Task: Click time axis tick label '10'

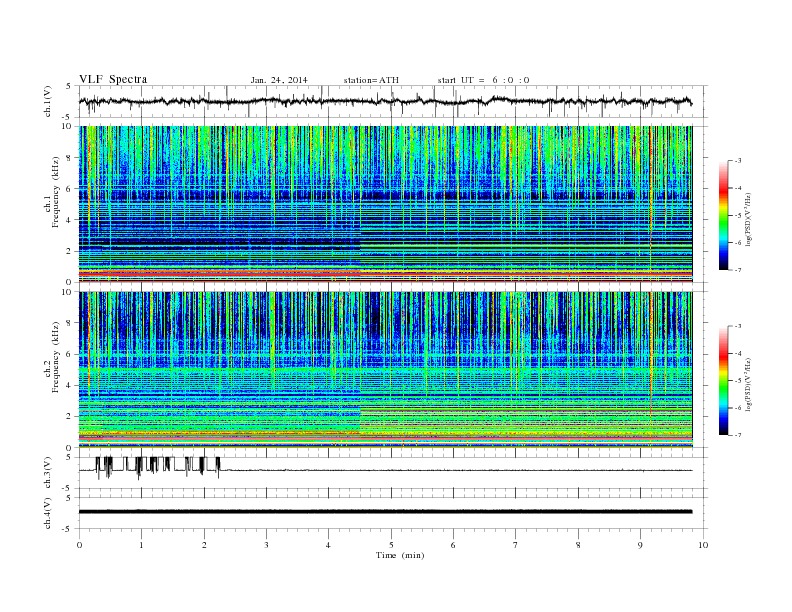Action: 703,545
